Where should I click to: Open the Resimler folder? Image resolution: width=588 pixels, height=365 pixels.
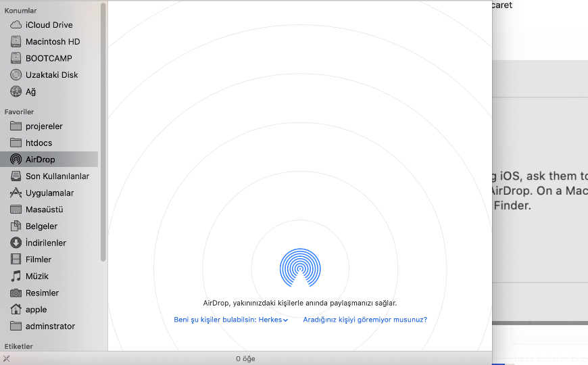(49, 293)
